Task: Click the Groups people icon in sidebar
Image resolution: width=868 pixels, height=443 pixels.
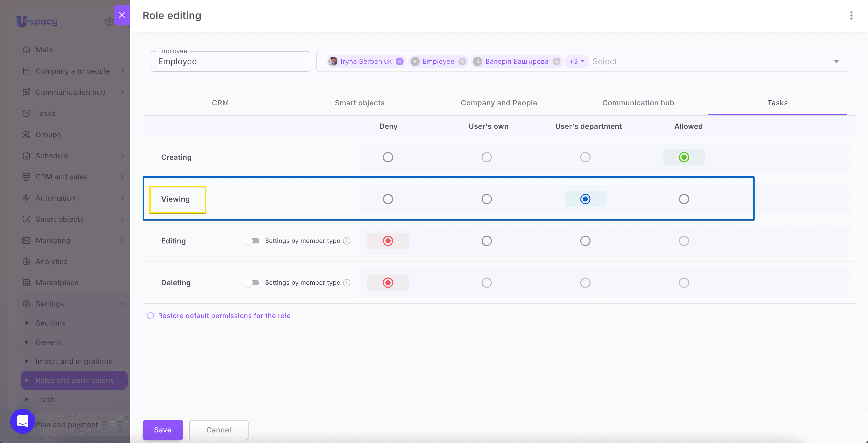Action: (26, 135)
